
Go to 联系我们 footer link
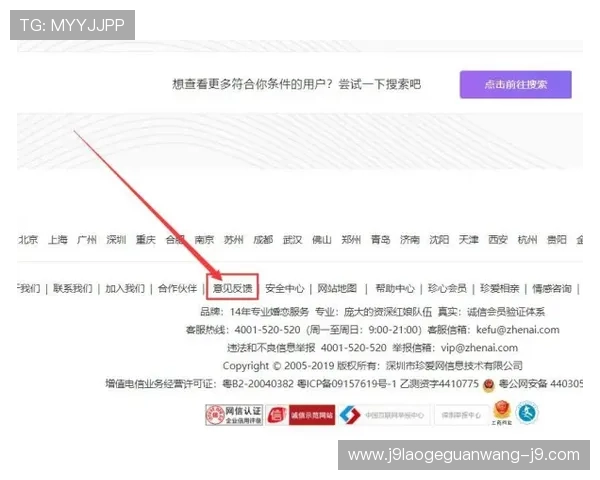click(x=73, y=288)
